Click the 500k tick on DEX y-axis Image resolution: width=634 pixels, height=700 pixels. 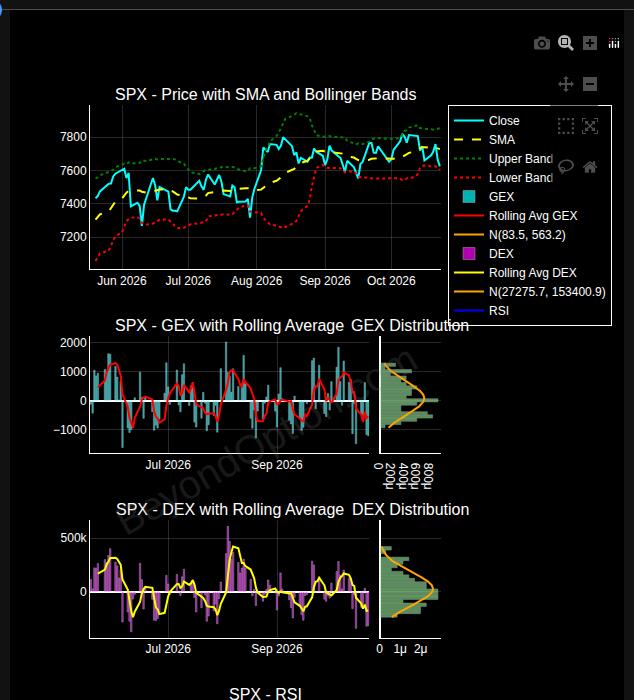coord(74,538)
